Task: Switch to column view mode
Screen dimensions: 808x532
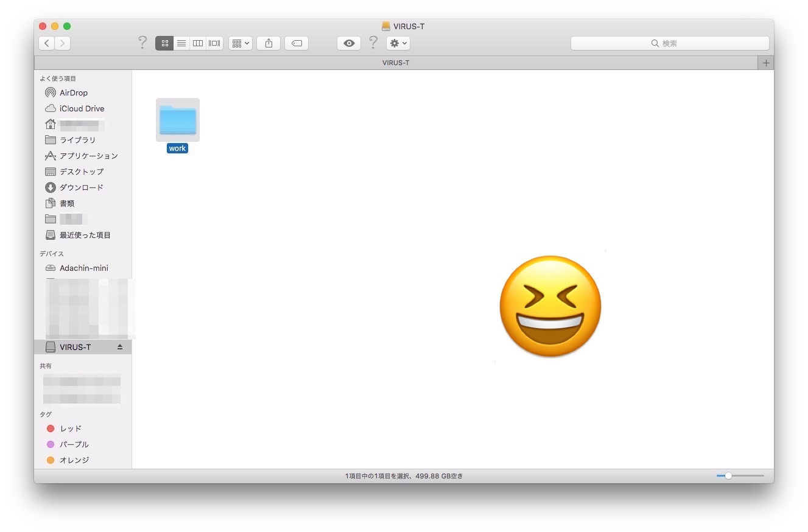Action: point(198,43)
